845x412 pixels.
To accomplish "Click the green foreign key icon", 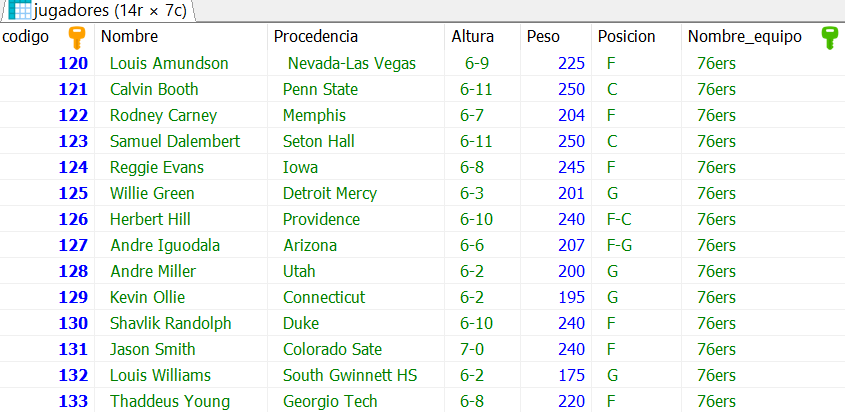I will [830, 38].
